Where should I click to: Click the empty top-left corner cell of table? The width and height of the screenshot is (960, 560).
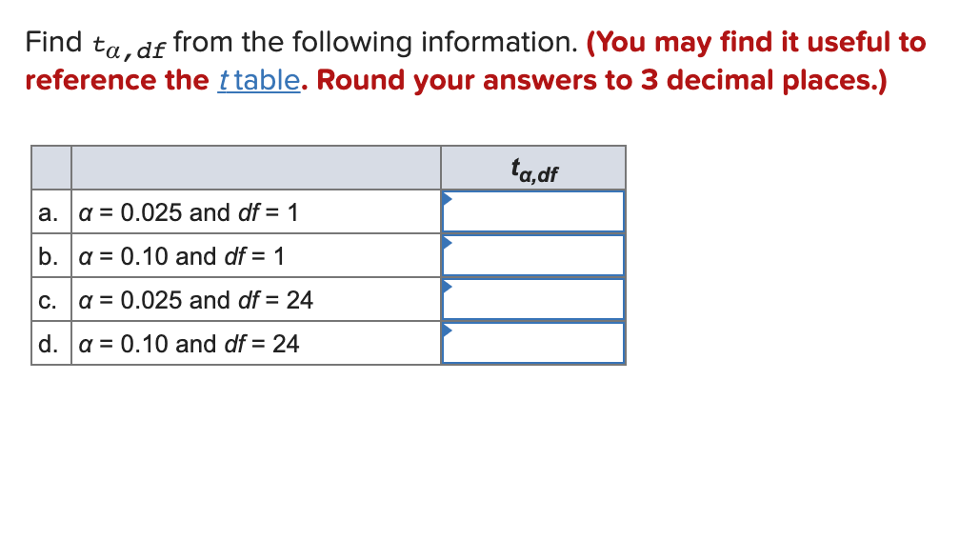point(50,168)
